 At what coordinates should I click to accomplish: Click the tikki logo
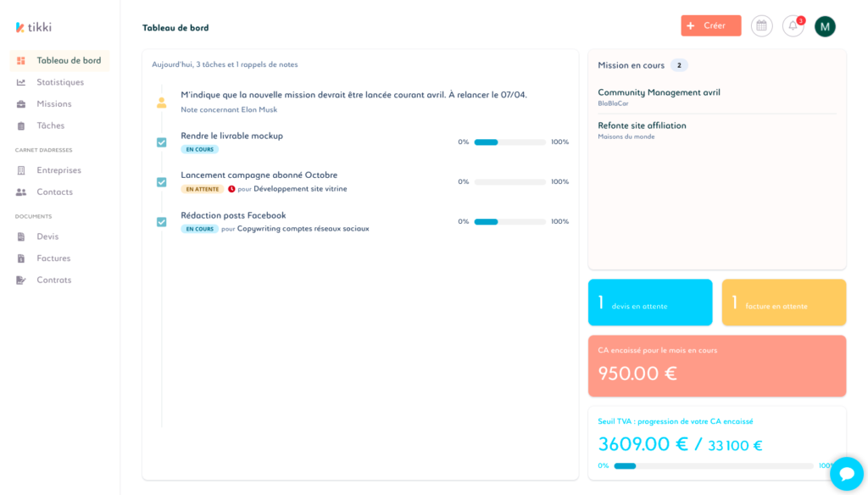34,27
